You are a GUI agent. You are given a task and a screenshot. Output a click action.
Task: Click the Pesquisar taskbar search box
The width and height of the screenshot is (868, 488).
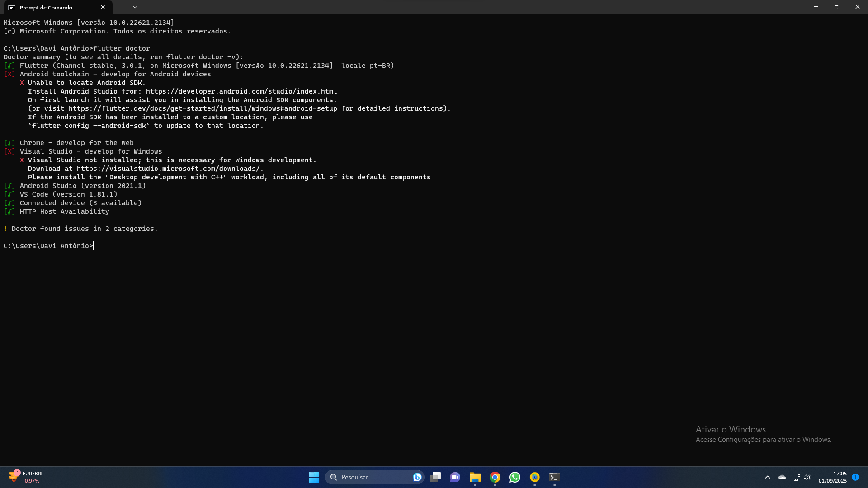pos(374,477)
